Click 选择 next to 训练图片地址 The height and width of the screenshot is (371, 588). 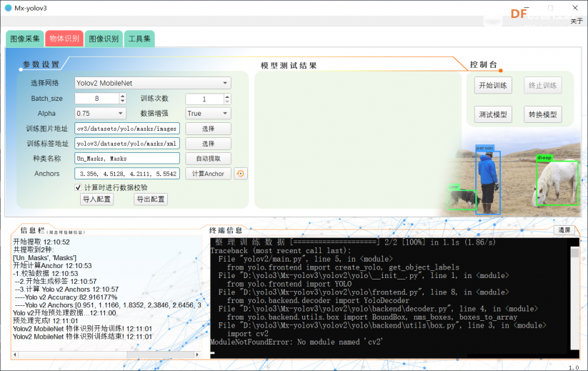pyautogui.click(x=208, y=129)
